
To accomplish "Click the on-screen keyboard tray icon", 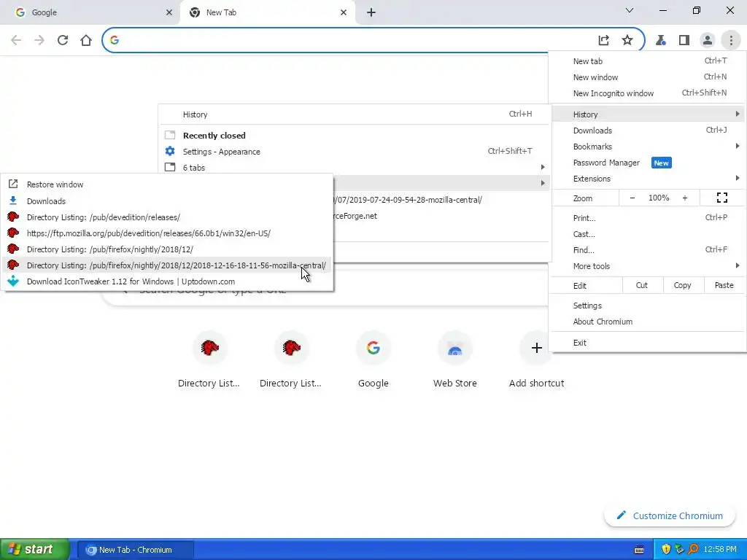I will point(639,550).
